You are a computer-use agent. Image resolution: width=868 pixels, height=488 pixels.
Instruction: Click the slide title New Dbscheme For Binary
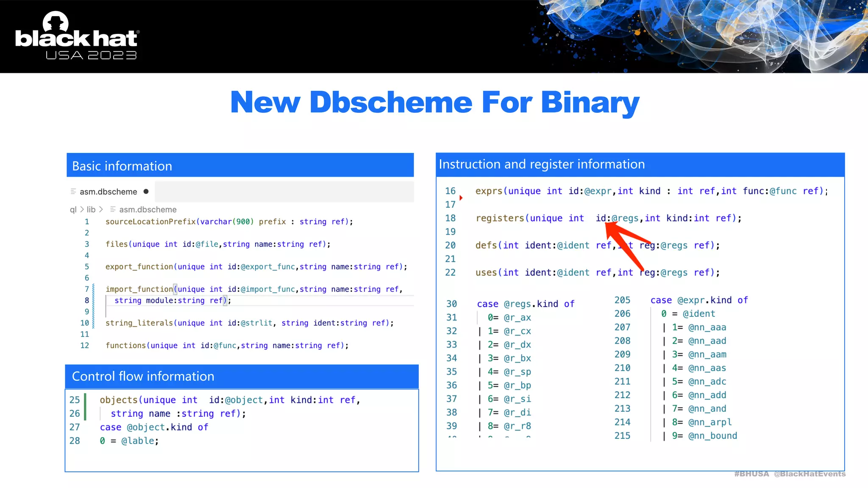coord(435,102)
